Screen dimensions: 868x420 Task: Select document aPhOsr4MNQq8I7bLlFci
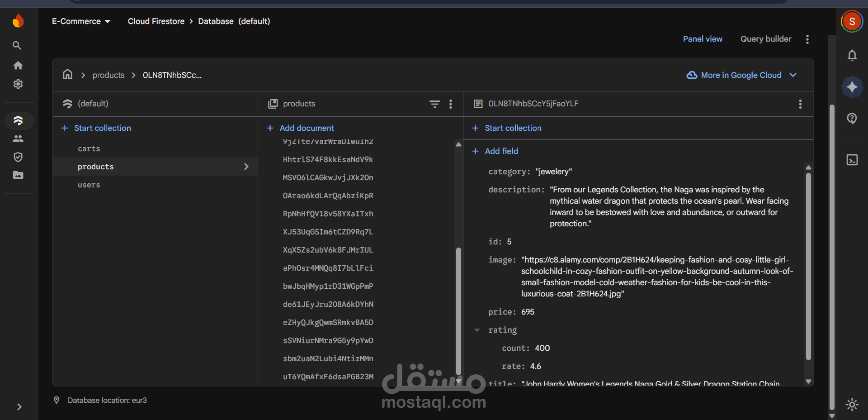click(x=328, y=268)
